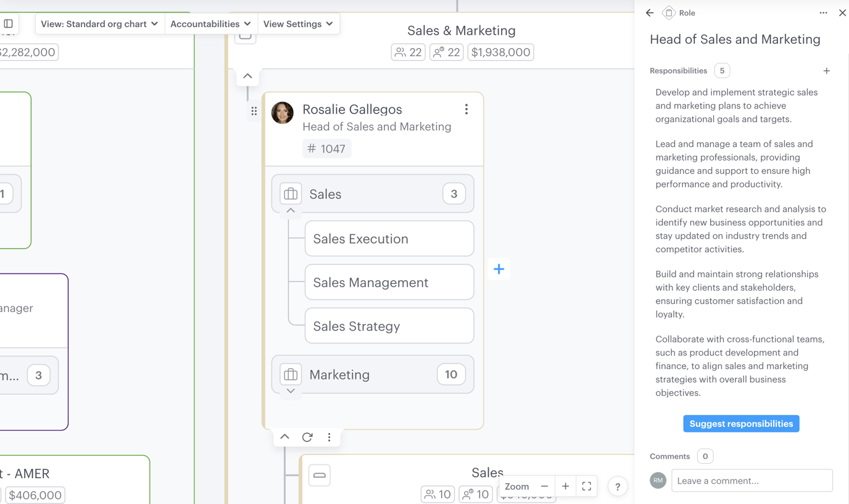Click the back arrow in Role panel
The height and width of the screenshot is (504, 849).
coord(650,13)
